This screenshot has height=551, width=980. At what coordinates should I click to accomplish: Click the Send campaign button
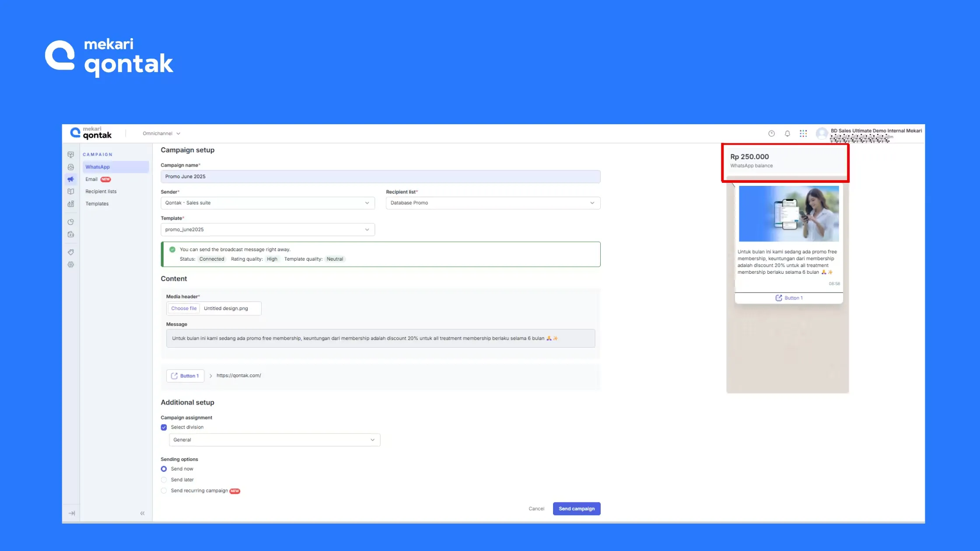click(576, 509)
